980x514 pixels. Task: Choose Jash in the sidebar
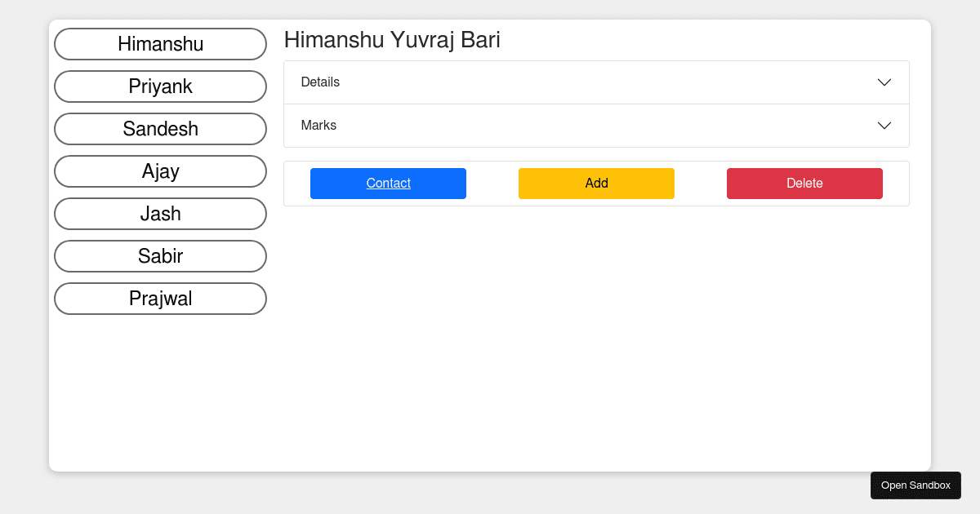pyautogui.click(x=160, y=214)
